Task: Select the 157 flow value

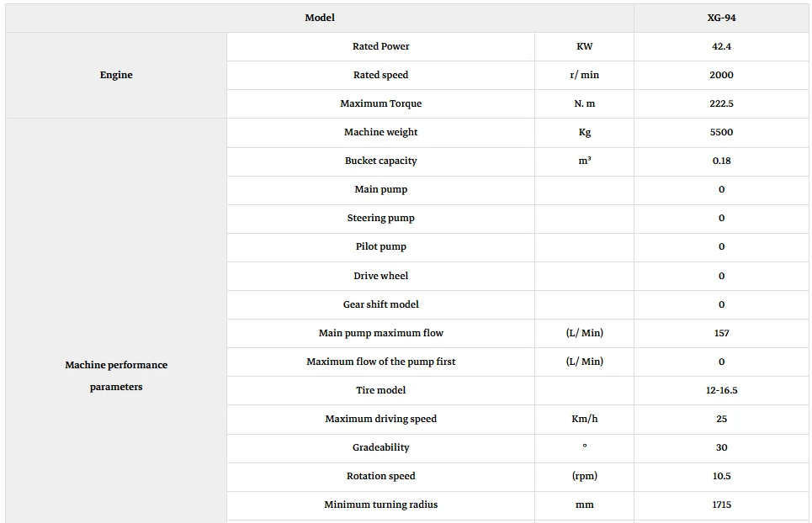Action: tap(721, 333)
